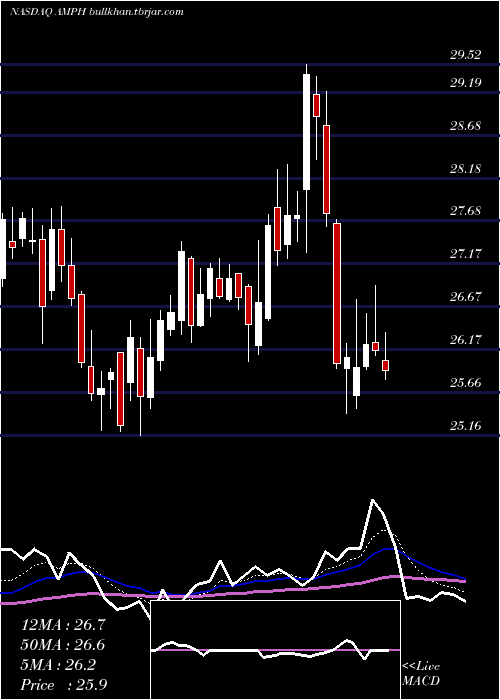Click the 27.17 price axis label

point(466,254)
